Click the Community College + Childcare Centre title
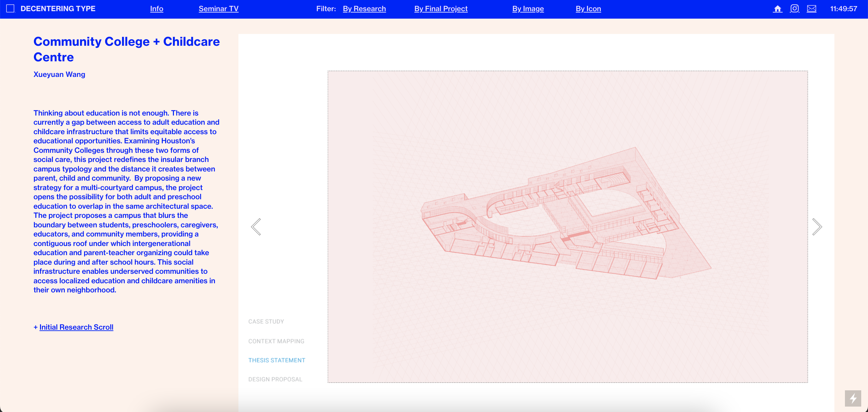This screenshot has height=412, width=868. coord(126,49)
